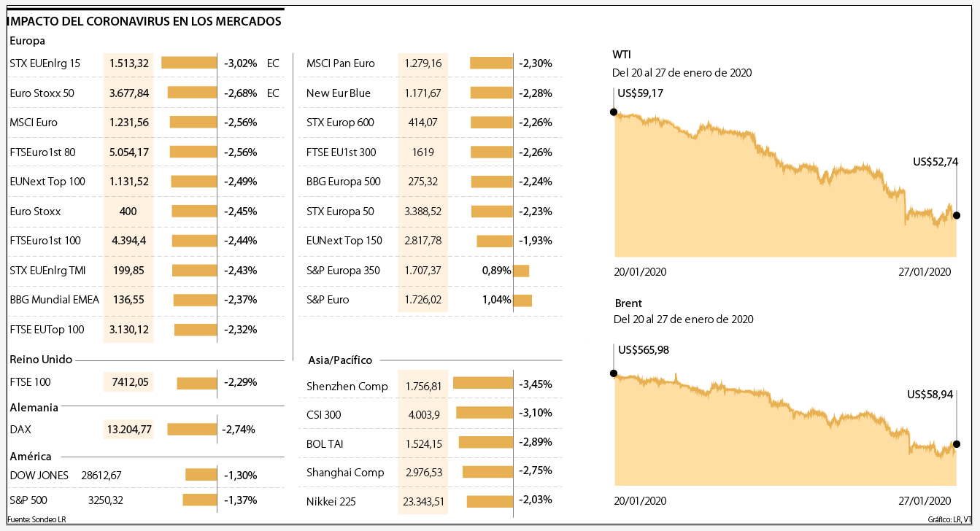Click the Brent ending dot at US$58,94
The width and height of the screenshot is (980, 531).
(957, 444)
